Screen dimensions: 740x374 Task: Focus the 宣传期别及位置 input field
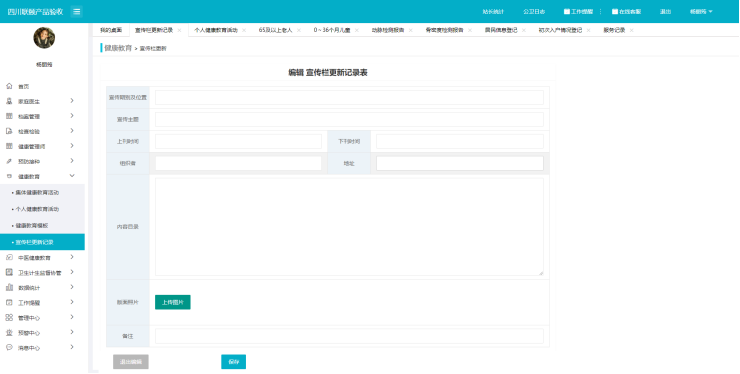coord(349,97)
